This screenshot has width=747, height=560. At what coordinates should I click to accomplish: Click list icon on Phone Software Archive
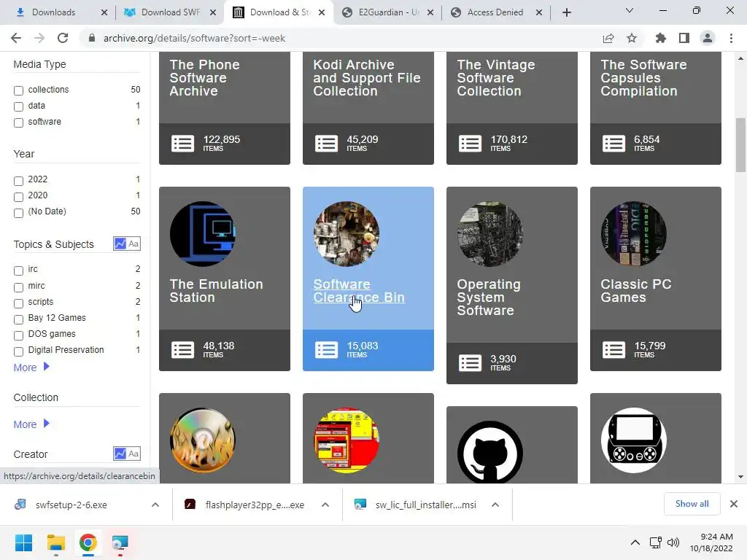click(182, 144)
